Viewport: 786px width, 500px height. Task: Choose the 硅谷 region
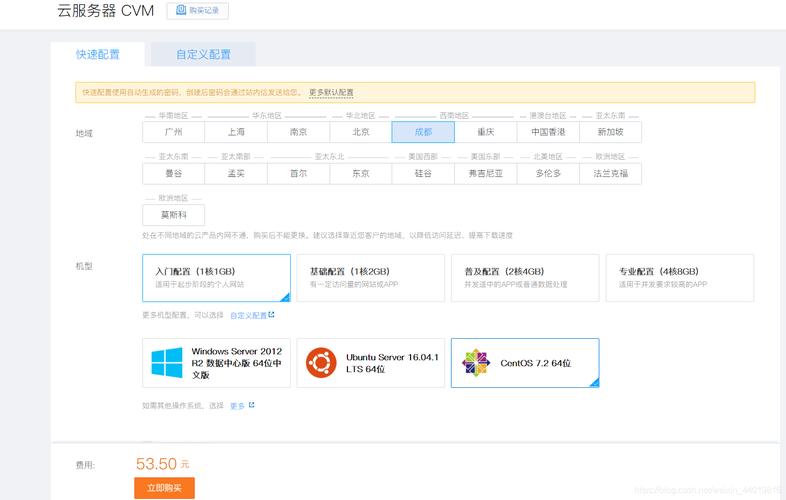coord(423,174)
